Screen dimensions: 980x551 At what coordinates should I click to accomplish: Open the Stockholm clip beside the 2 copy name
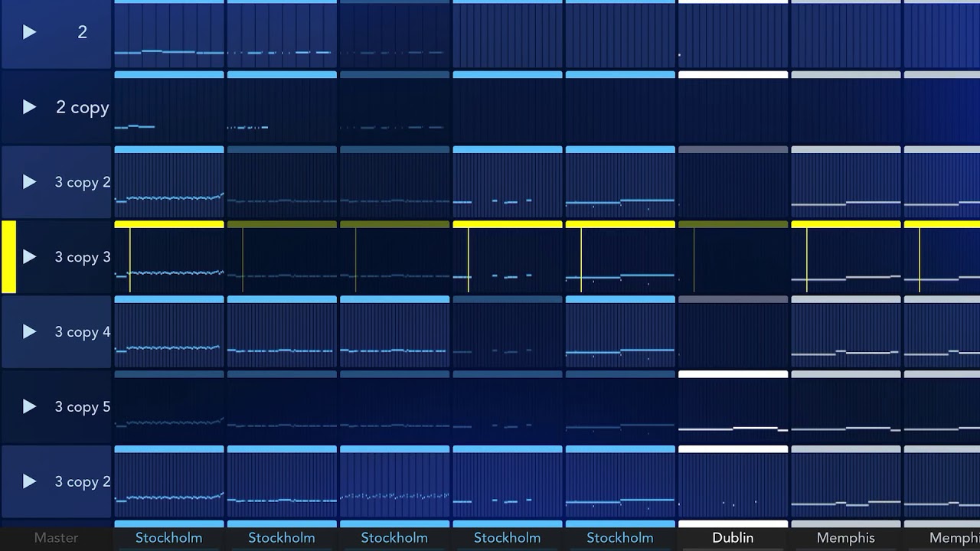point(169,107)
